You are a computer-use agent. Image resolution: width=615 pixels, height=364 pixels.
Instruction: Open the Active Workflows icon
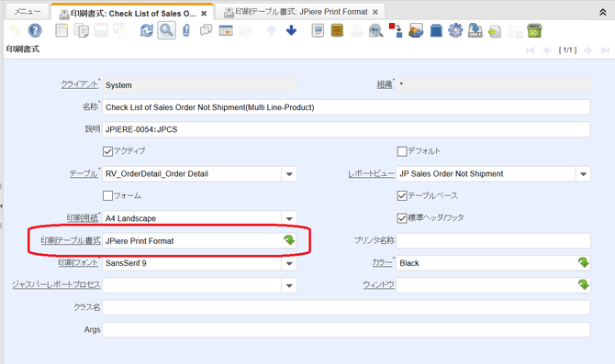(x=396, y=30)
